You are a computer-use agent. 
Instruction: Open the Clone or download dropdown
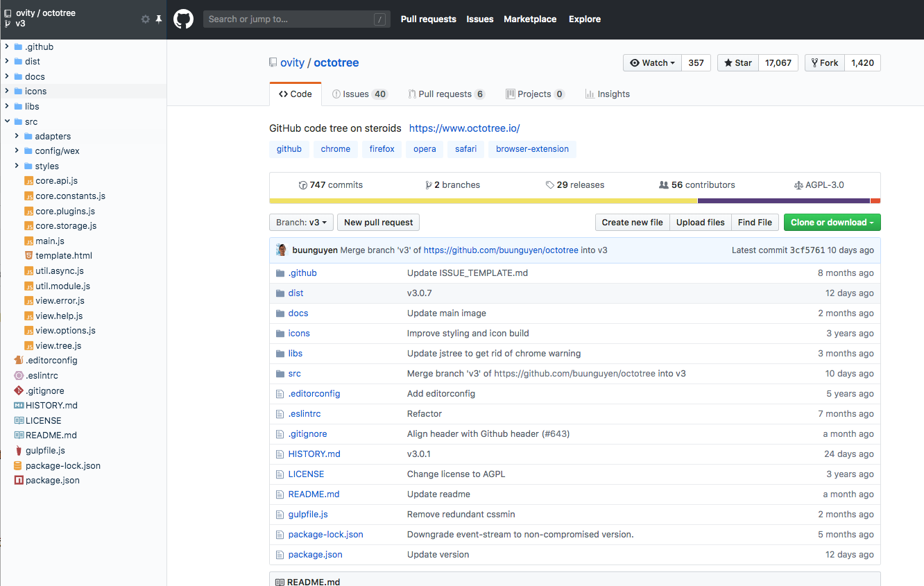click(x=832, y=223)
